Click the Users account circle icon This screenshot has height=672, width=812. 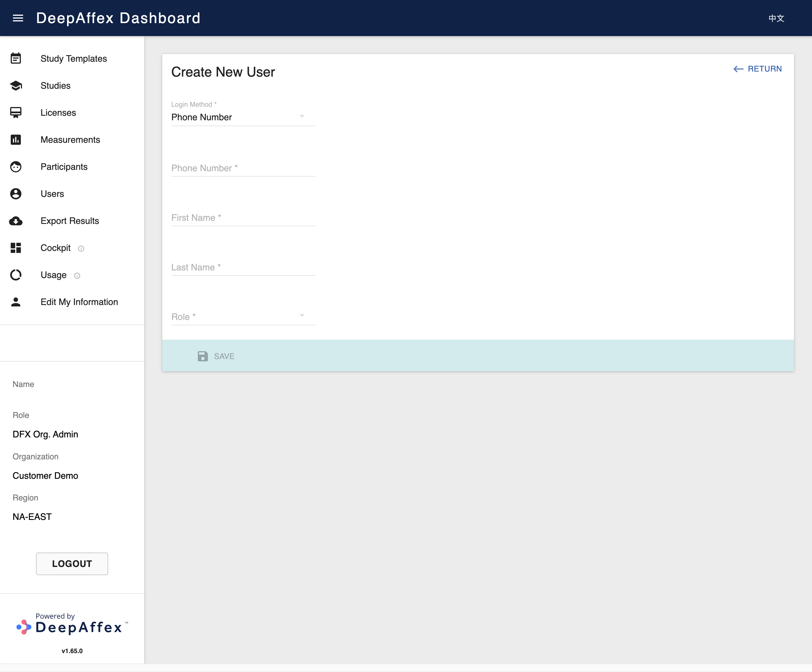tap(16, 193)
